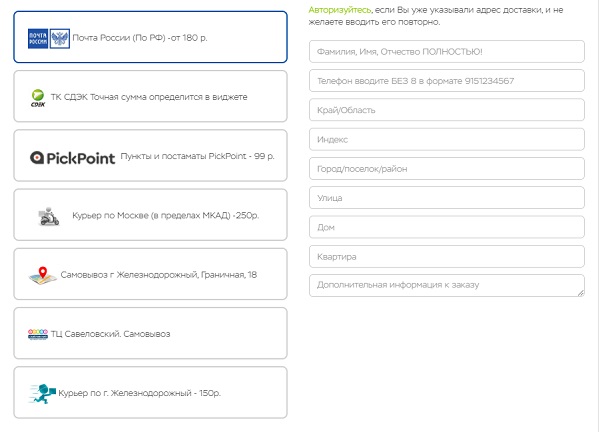This screenshot has height=432, width=600.
Task: Click the courier scooter icon
Action: 49,217
